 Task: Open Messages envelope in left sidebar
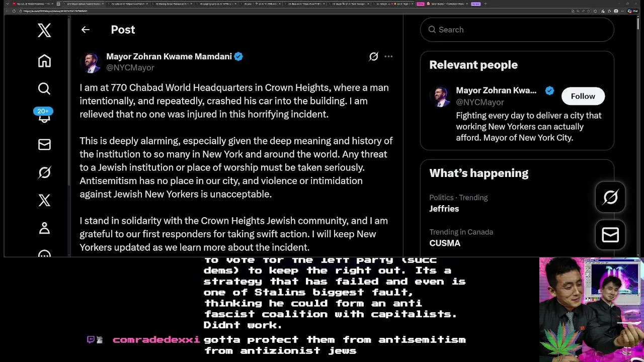(44, 145)
